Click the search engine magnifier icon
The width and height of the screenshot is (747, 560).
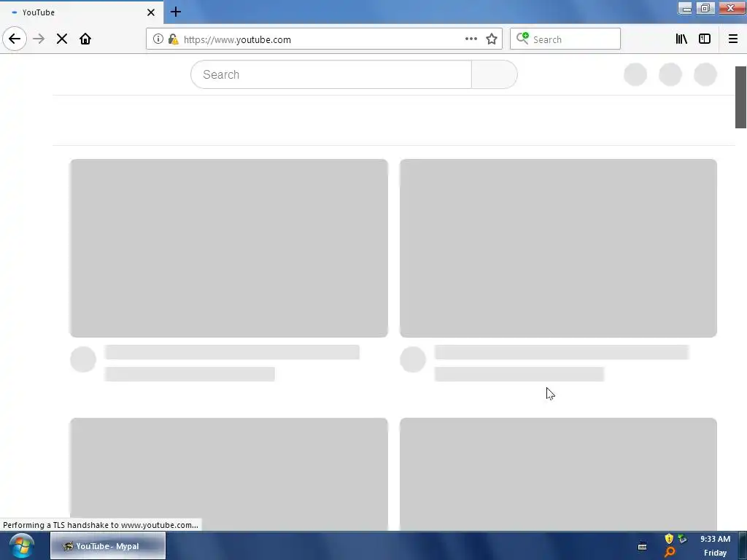click(x=522, y=39)
